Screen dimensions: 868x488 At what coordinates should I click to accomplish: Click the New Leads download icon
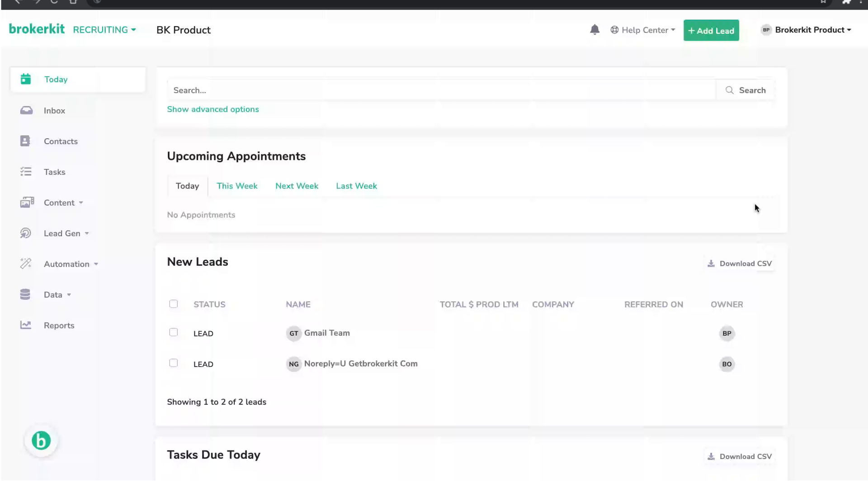pyautogui.click(x=711, y=263)
